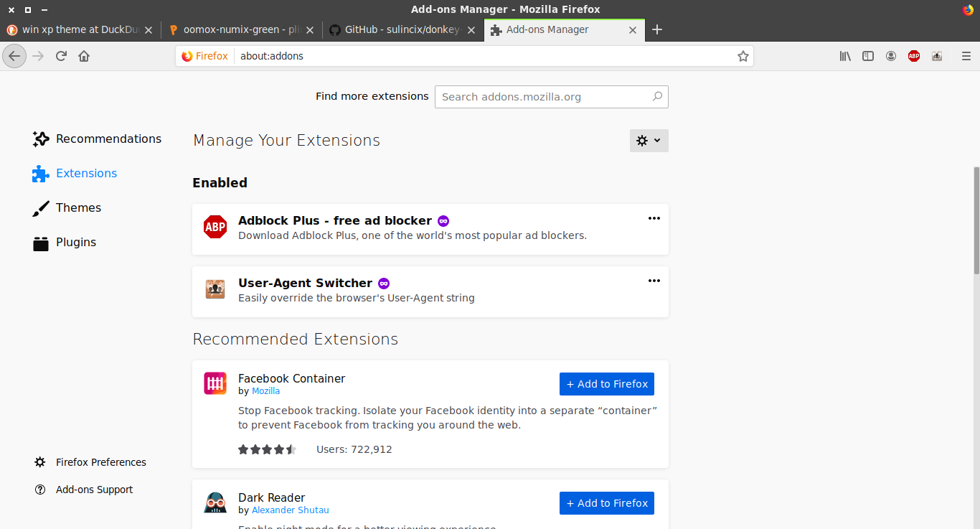Open the tools gear dropdown for all add-ons

click(649, 141)
